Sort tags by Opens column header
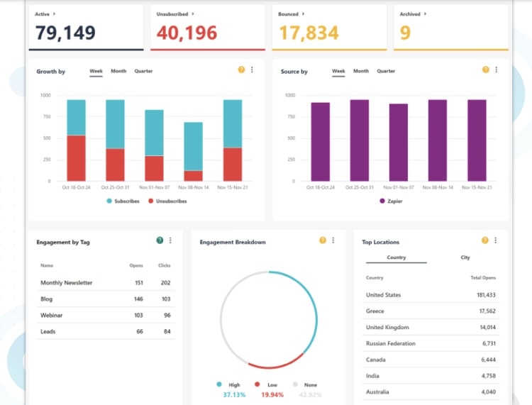Viewport: 532px width, 405px height. pos(136,265)
